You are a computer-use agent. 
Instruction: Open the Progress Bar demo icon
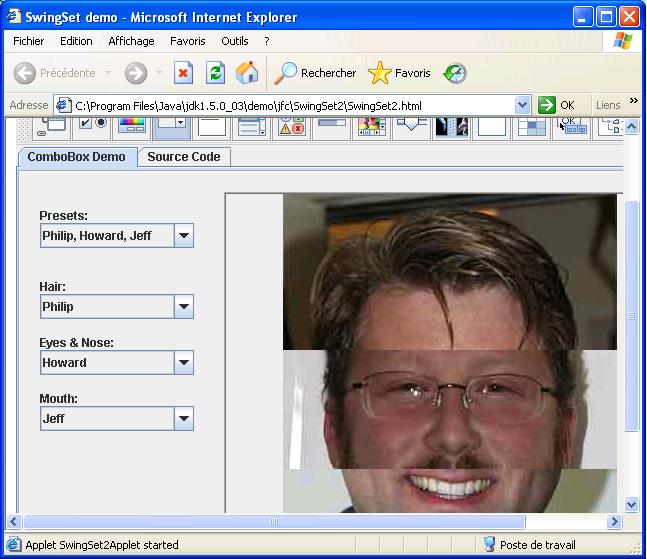tap(332, 126)
